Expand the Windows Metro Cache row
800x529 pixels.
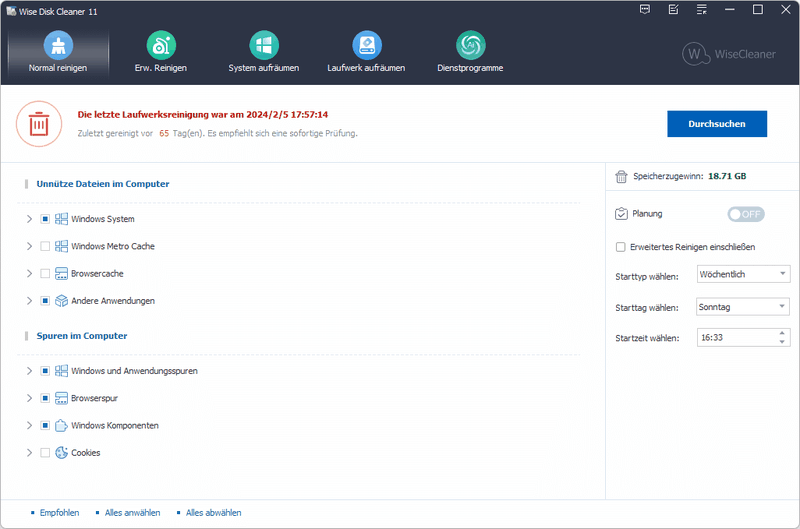pyautogui.click(x=29, y=246)
